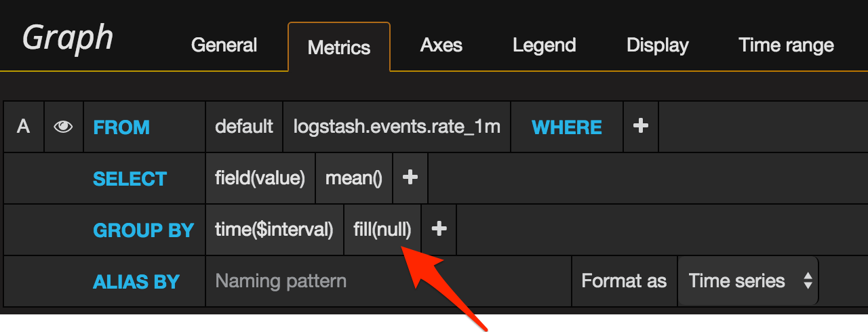Click the field(value) selector
Image resolution: width=868 pixels, height=332 pixels.
[260, 178]
